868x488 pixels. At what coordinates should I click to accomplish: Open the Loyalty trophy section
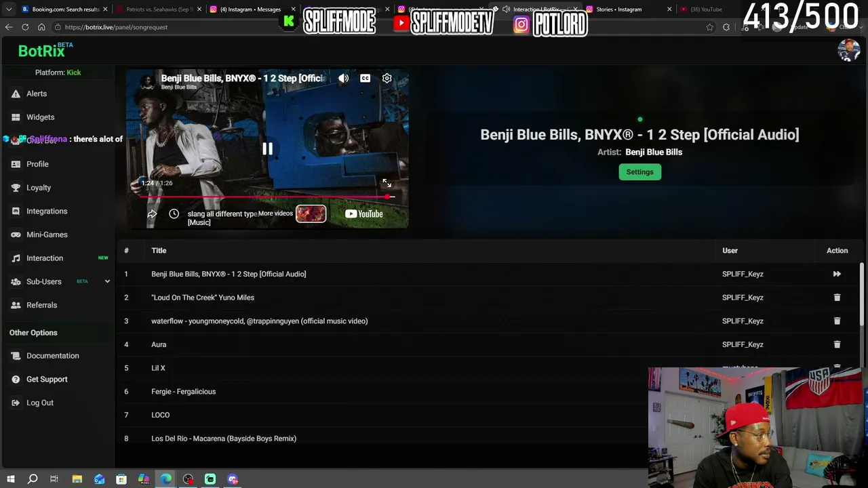point(39,188)
